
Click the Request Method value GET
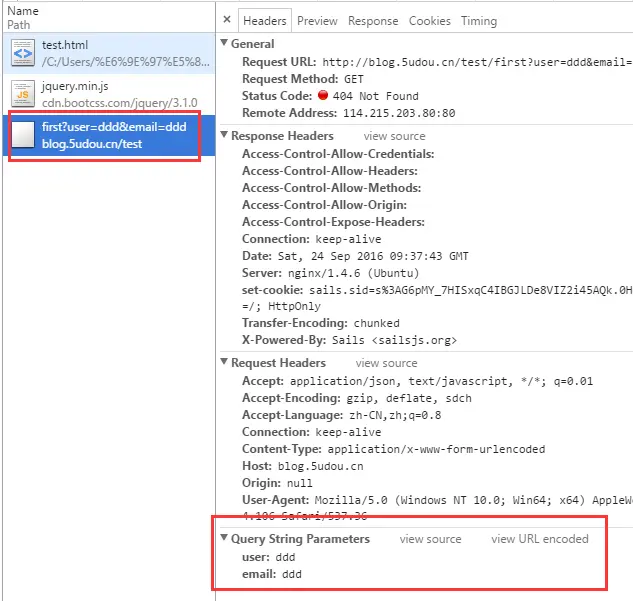[x=354, y=79]
